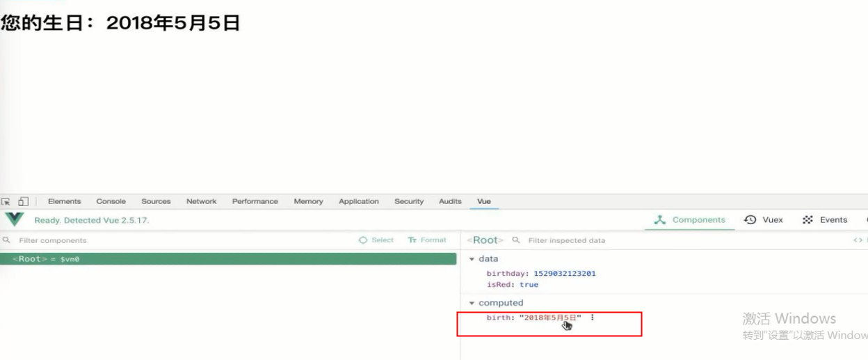868x360 pixels.
Task: Open the Components panel
Action: coord(690,220)
